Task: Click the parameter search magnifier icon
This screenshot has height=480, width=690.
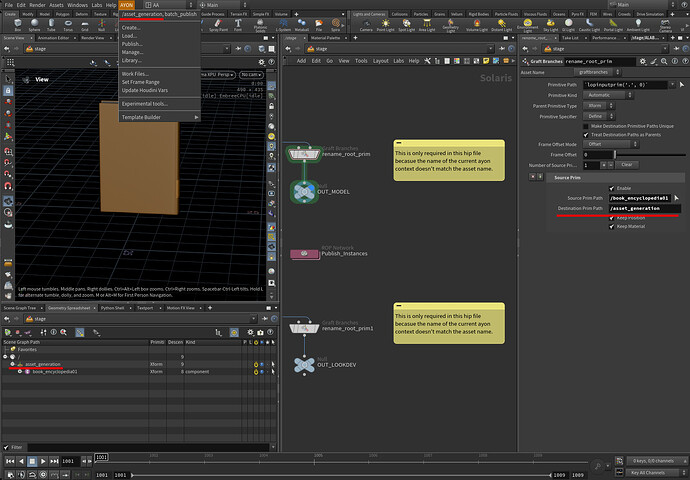Action: (664, 61)
